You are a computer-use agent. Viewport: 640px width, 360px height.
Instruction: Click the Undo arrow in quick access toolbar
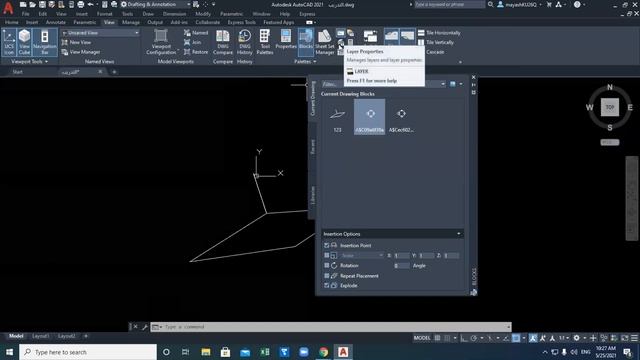(x=90, y=4)
